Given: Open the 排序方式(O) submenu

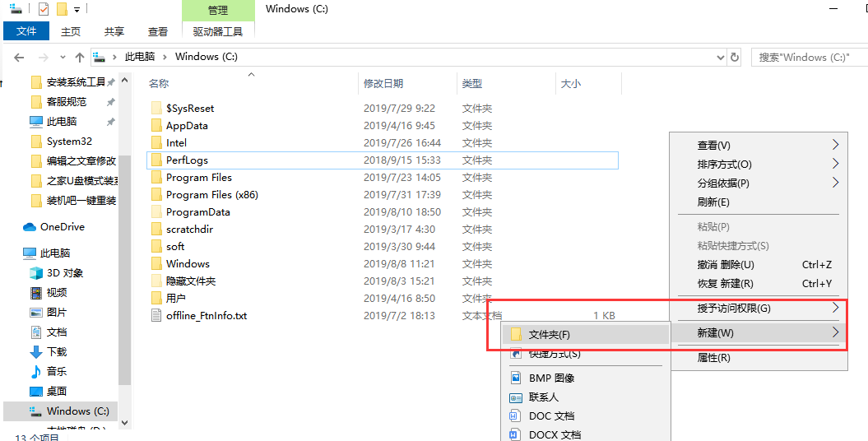Looking at the screenshot, I should point(724,165).
